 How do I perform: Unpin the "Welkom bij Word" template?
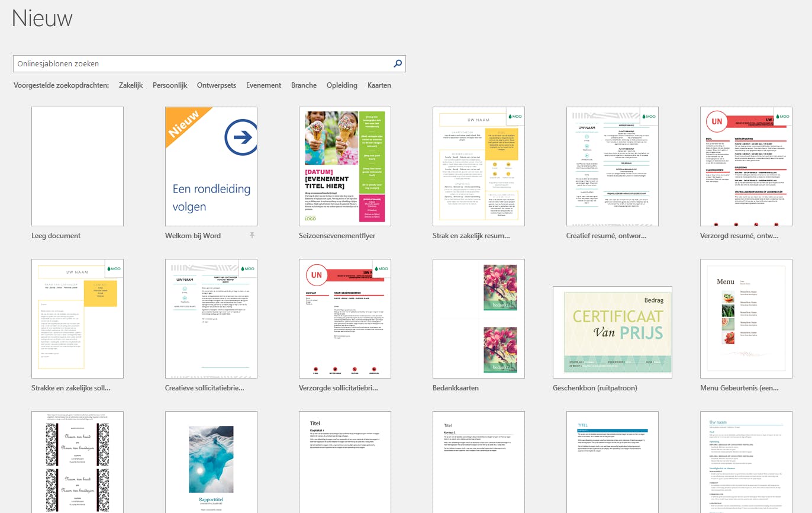click(x=252, y=235)
